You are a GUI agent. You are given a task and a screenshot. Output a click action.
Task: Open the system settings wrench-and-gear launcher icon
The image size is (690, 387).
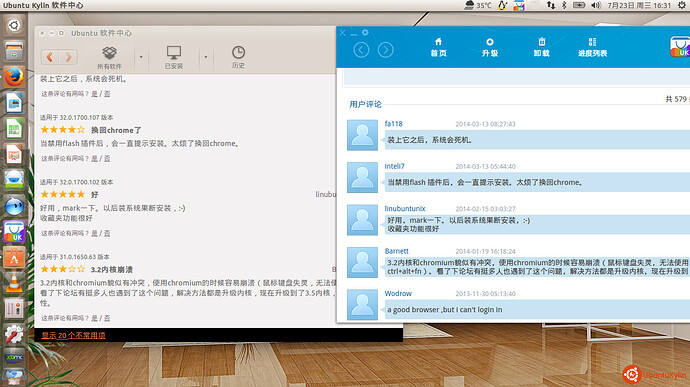tap(14, 335)
